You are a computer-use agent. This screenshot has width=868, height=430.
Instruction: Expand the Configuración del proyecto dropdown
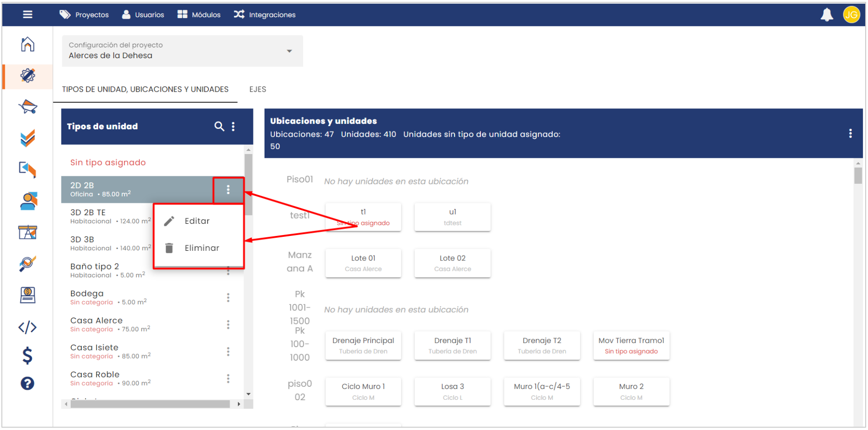[289, 51]
